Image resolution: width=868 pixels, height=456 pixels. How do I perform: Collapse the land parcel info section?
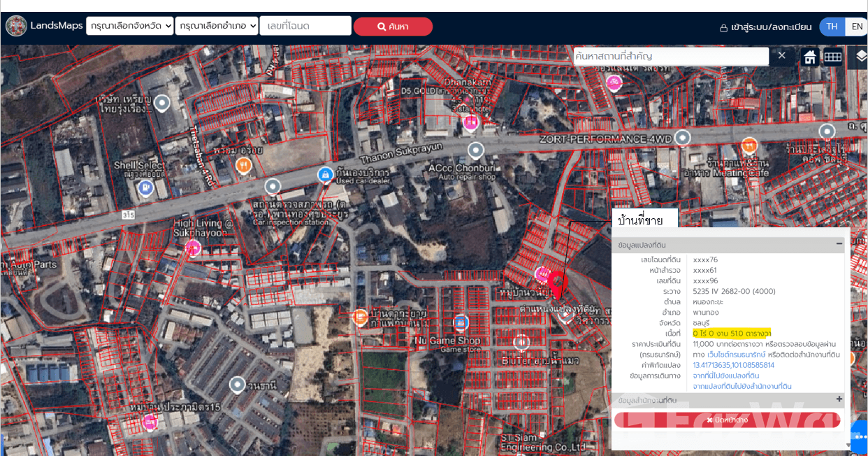[839, 244]
